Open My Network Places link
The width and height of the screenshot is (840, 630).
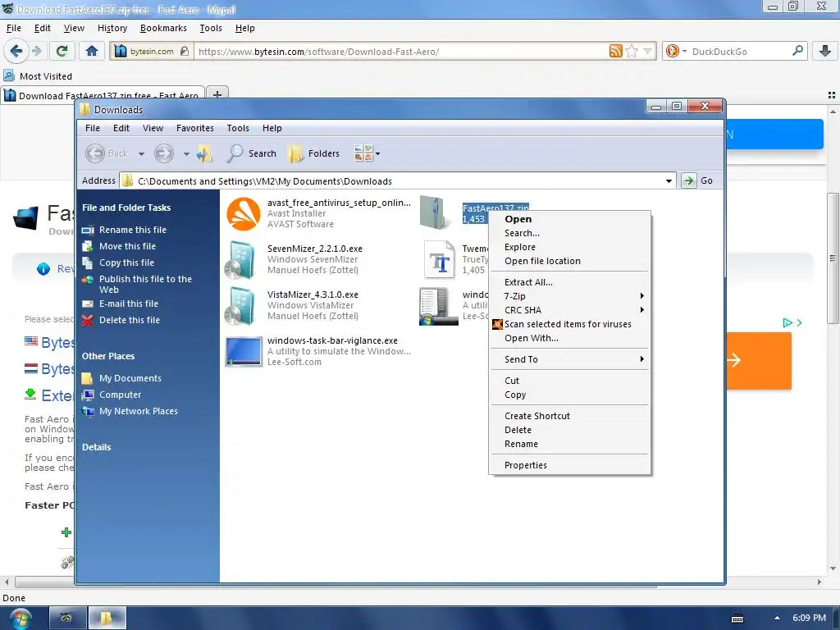(x=138, y=412)
